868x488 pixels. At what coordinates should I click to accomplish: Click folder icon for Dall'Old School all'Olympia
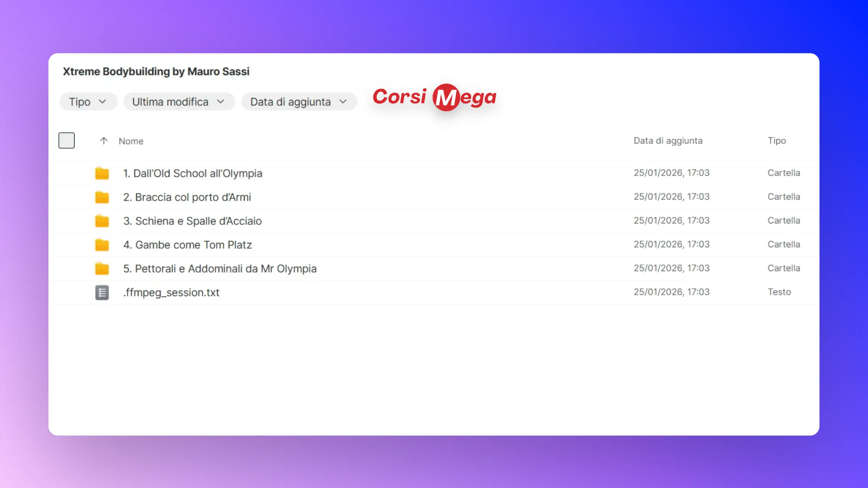(102, 174)
